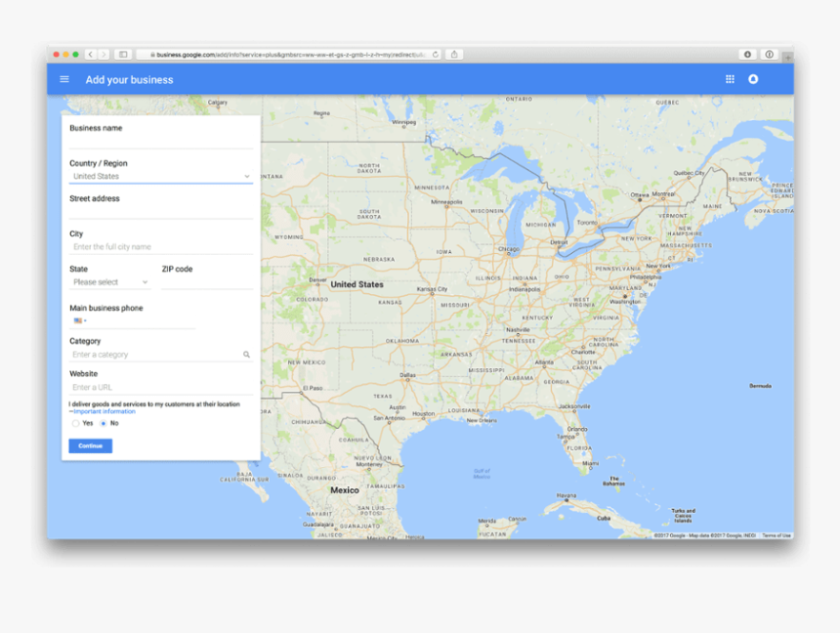The image size is (840, 633).
Task: Open the map Terms of Use link
Action: (777, 535)
